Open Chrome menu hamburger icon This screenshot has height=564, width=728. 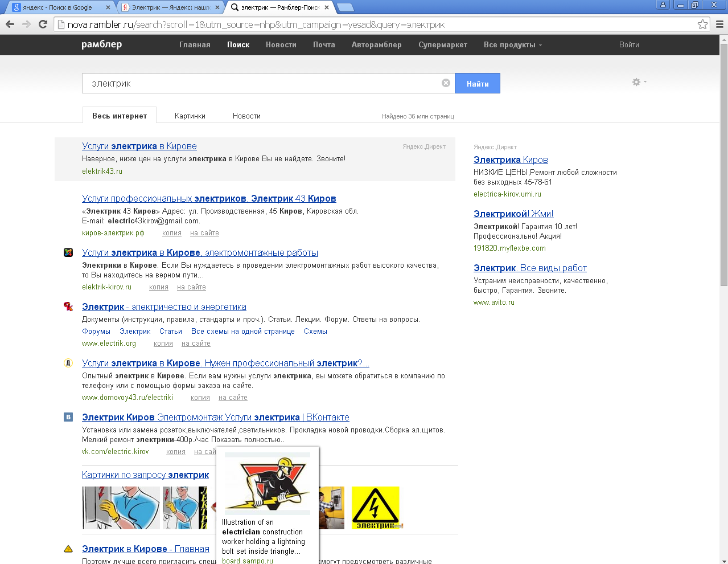click(x=719, y=24)
